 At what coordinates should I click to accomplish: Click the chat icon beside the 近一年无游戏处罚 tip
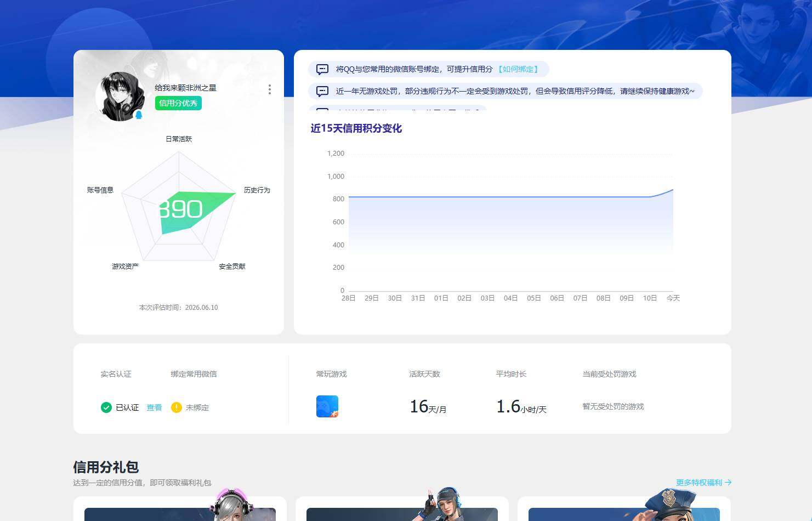322,91
